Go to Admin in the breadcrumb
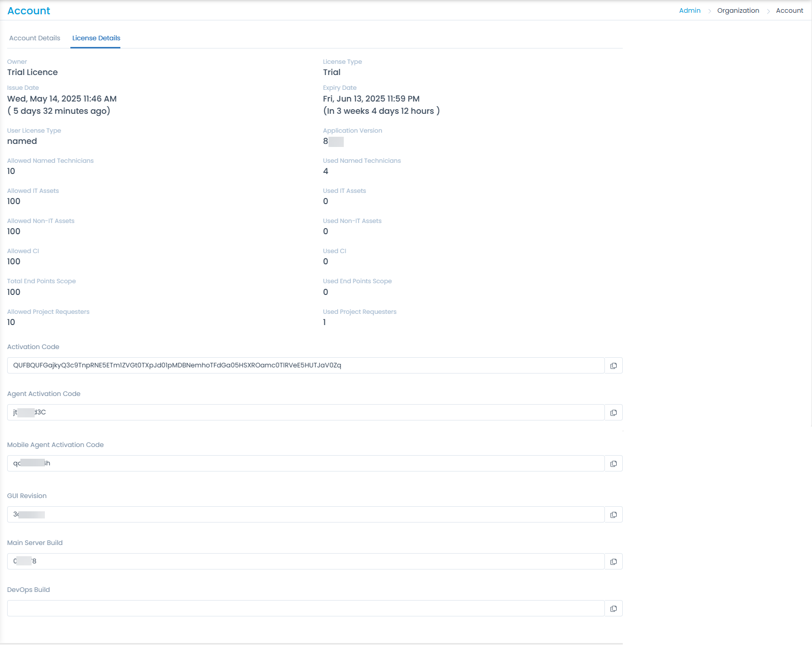 [x=690, y=11]
